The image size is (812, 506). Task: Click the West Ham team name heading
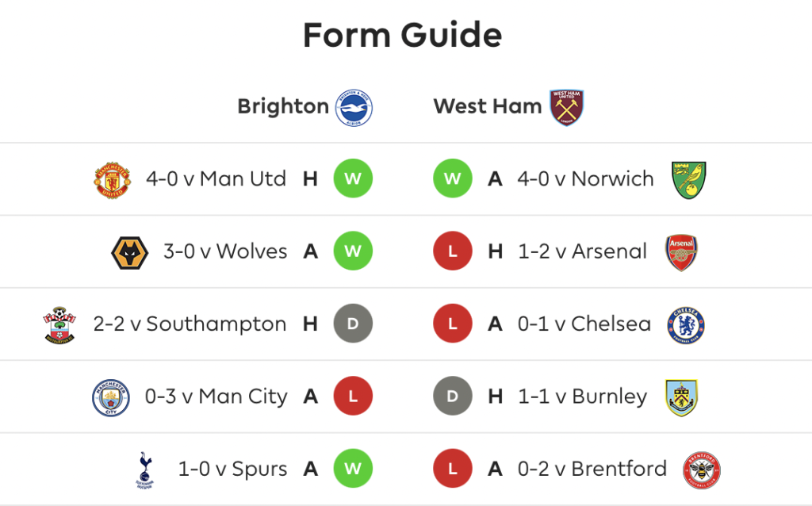[x=488, y=106]
